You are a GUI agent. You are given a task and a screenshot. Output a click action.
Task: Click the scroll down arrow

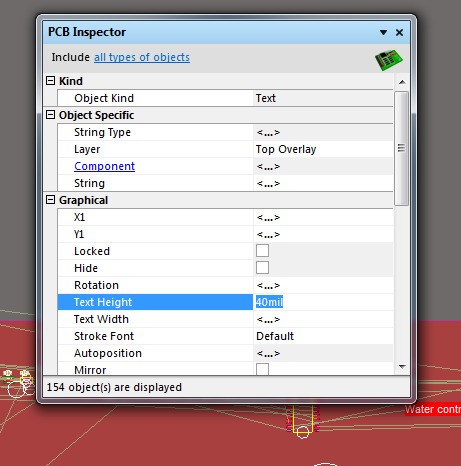[x=402, y=367]
